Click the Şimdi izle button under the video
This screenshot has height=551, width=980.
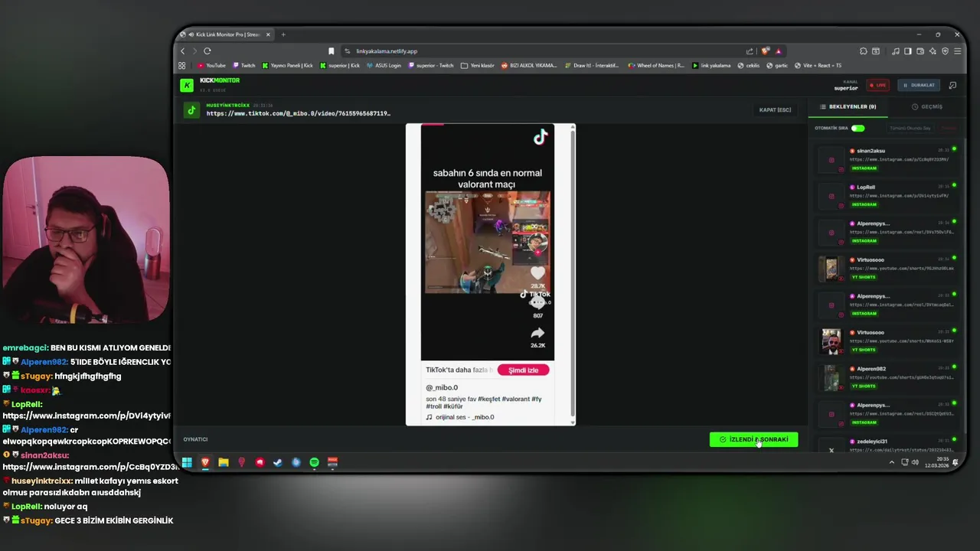click(523, 370)
